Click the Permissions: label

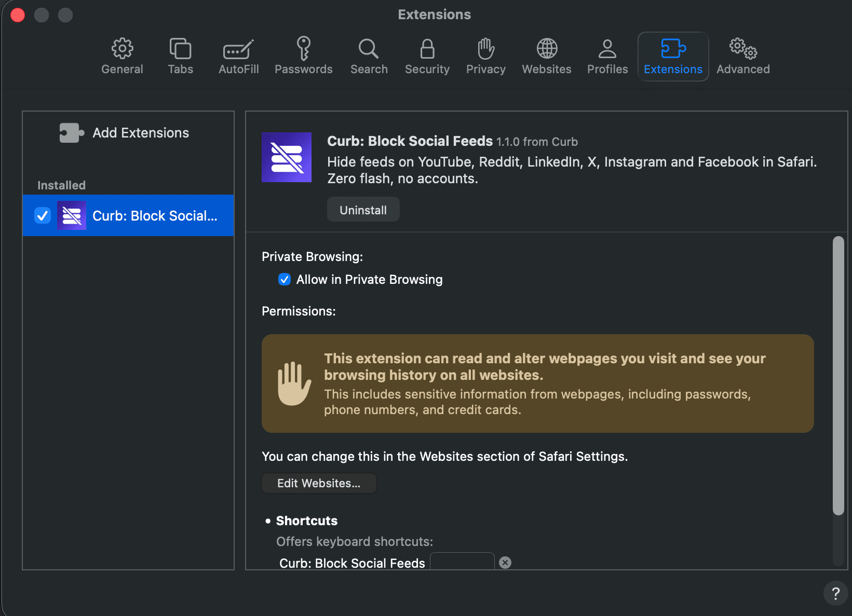pyautogui.click(x=299, y=311)
